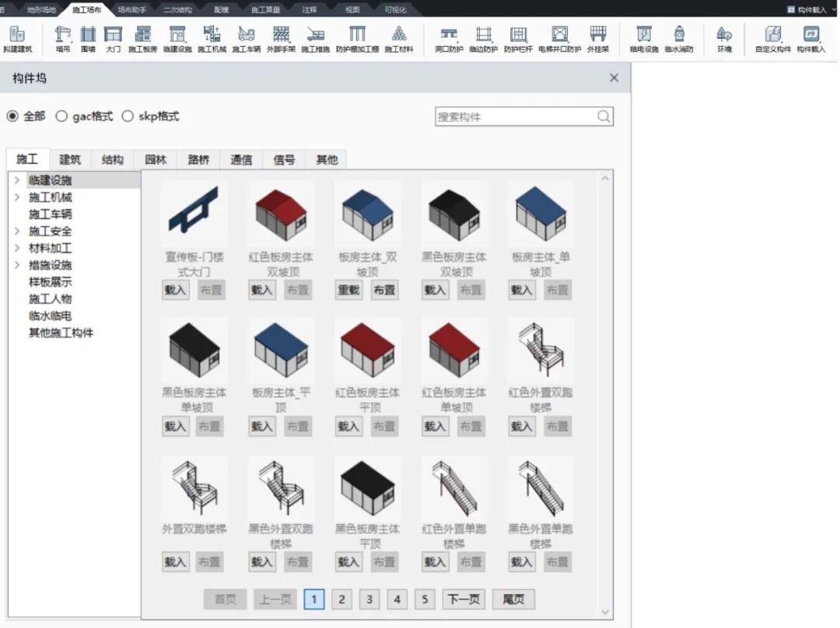The image size is (840, 628).
Task: Close the 构件坞 panel
Action: tap(614, 78)
